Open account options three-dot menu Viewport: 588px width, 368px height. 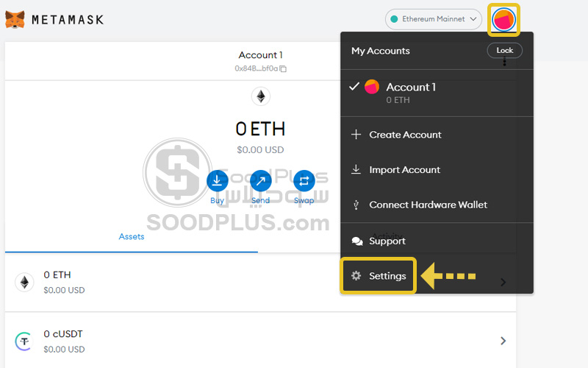point(504,62)
